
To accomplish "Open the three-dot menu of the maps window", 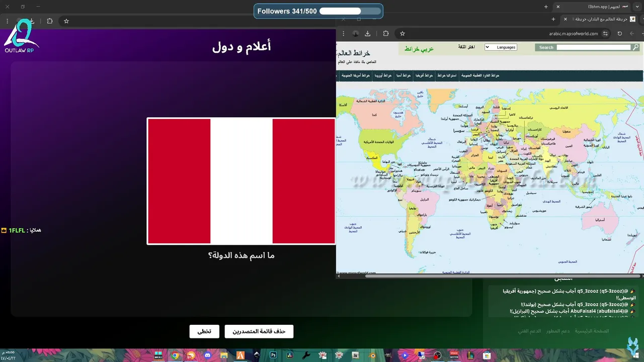I will (x=344, y=34).
